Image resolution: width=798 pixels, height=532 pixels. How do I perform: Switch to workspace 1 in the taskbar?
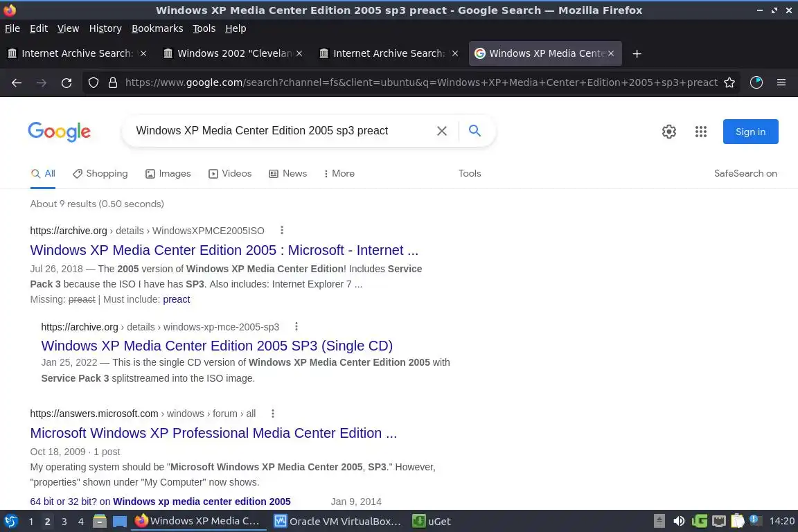coord(31,522)
